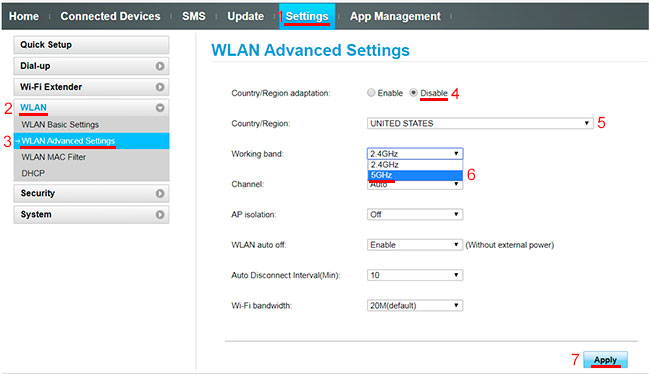
Task: Open the AP isolation dropdown
Action: click(x=415, y=215)
